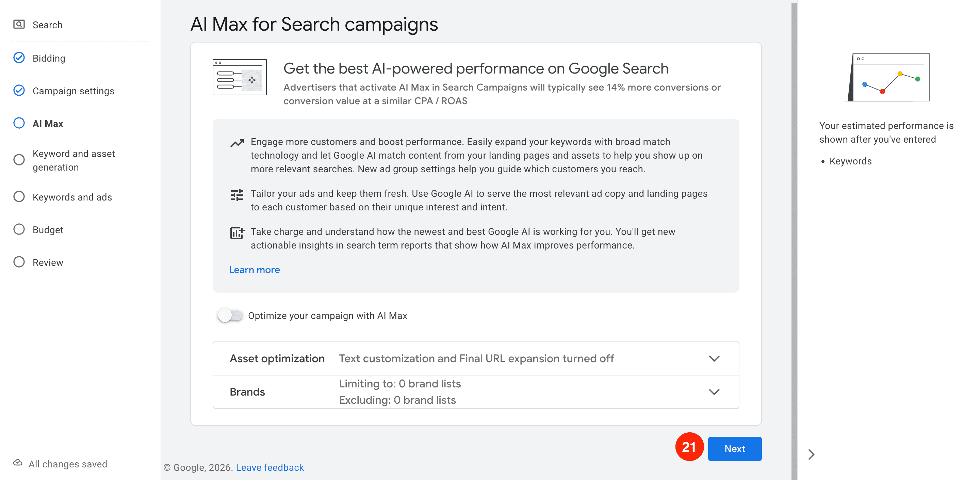Click the Keywords bullet in the side panel

(x=850, y=161)
